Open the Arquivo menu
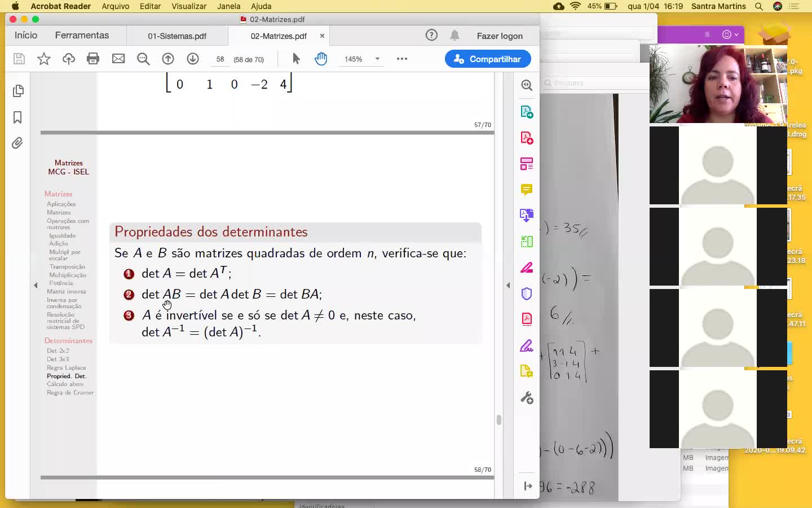 [116, 6]
